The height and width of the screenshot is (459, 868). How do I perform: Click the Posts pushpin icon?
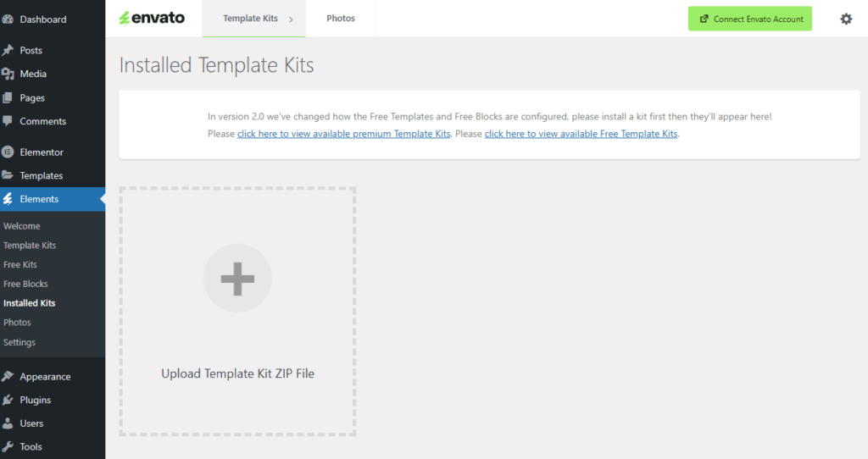(8, 51)
